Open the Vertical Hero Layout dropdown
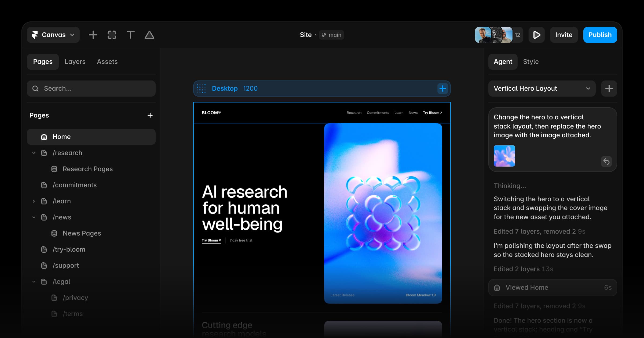Viewport: 644px width, 338px height. (542, 89)
